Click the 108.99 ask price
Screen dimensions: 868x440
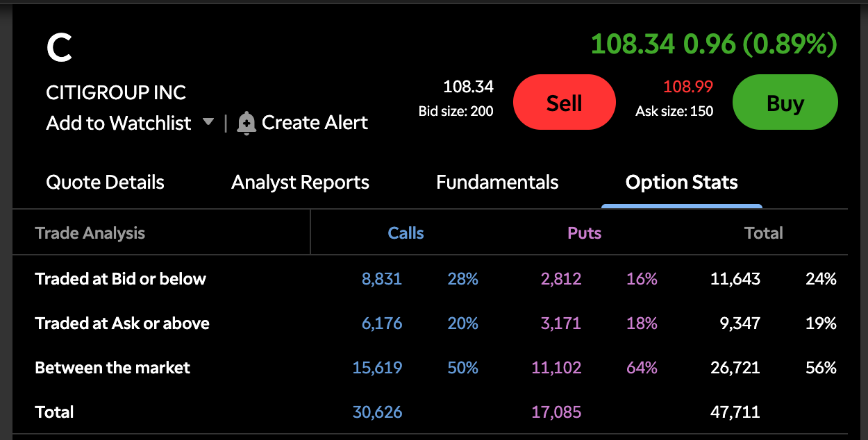687,87
